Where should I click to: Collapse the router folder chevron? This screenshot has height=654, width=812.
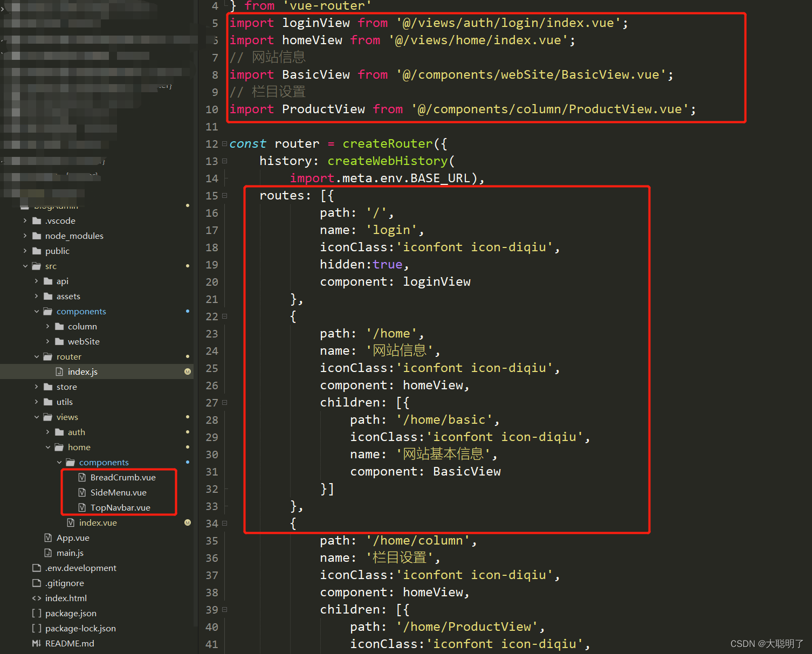(36, 356)
